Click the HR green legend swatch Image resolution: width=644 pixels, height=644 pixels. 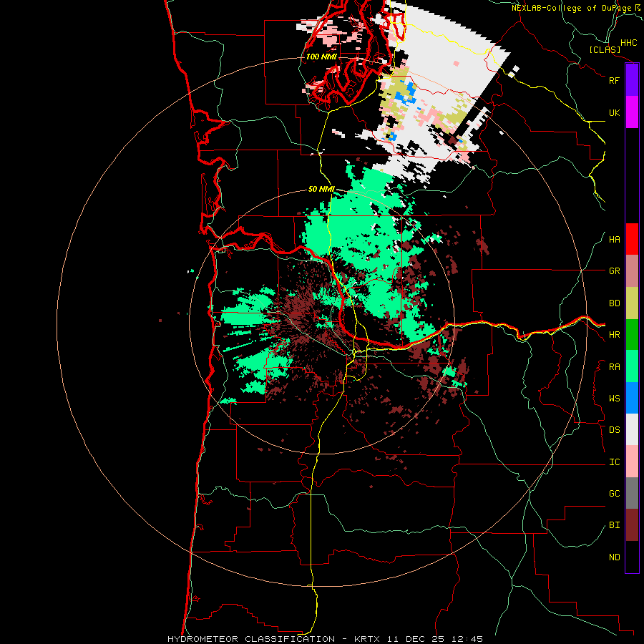632,335
